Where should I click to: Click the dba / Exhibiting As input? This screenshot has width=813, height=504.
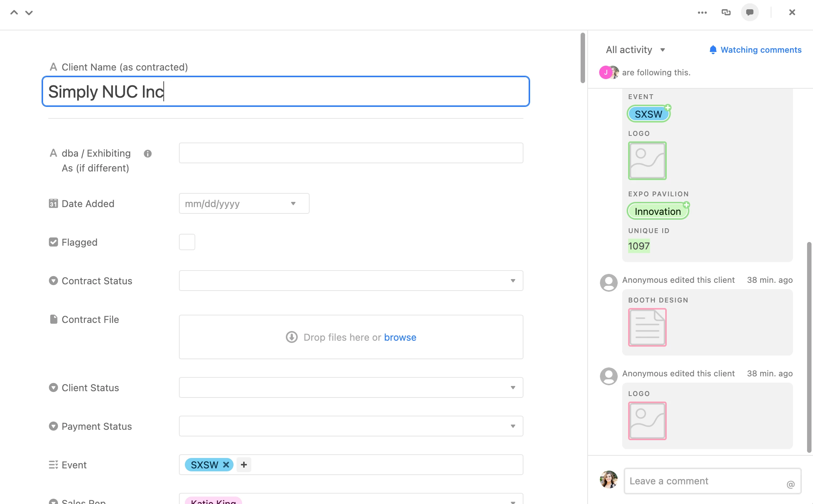click(351, 153)
